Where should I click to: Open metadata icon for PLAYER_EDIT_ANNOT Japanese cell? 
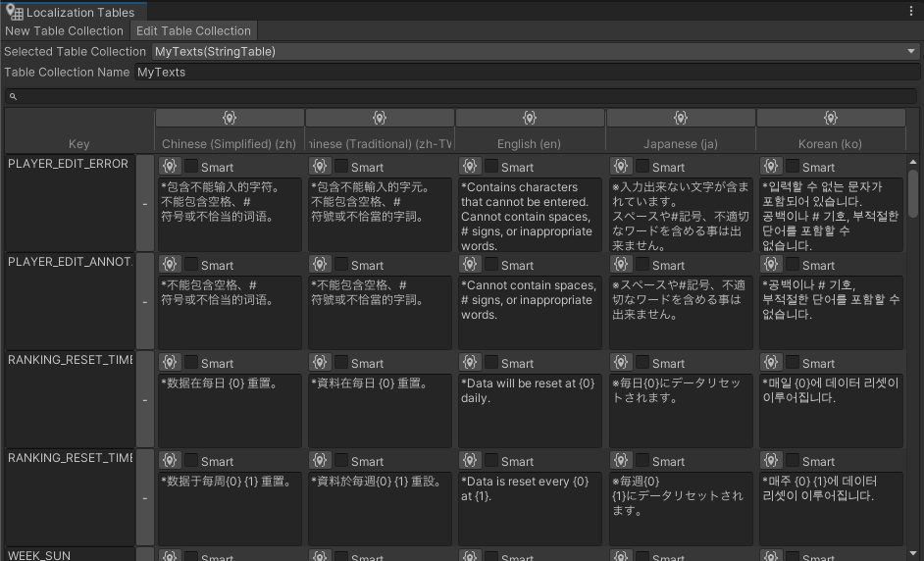621,264
